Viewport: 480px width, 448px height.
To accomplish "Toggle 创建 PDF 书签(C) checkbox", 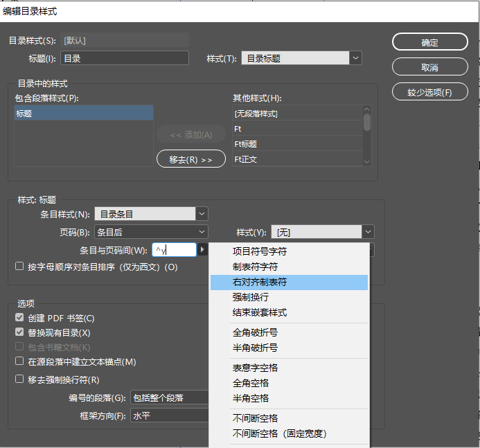I will [x=19, y=317].
